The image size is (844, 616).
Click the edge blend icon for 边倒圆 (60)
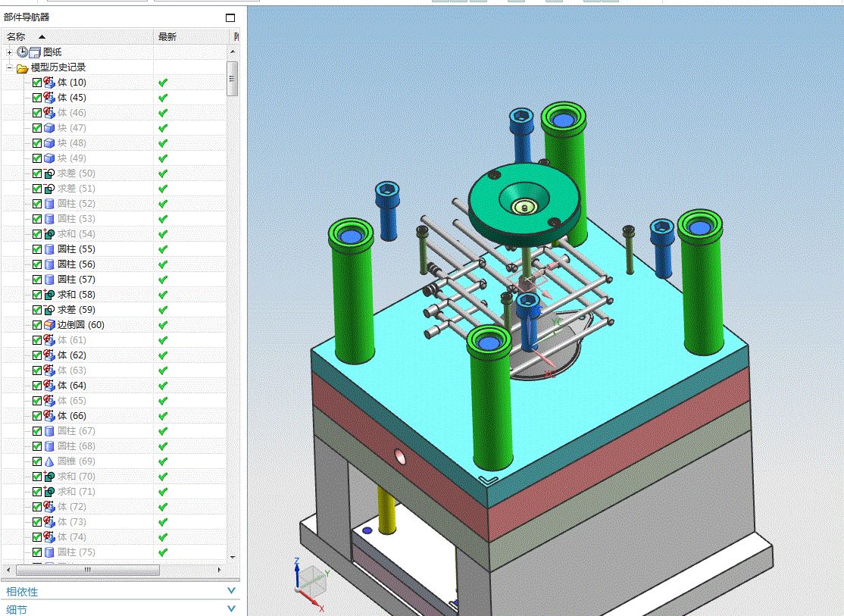[x=49, y=325]
